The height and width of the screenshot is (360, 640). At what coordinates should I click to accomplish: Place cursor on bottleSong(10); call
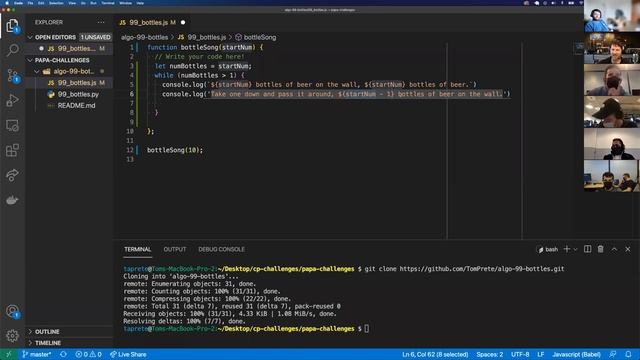175,150
